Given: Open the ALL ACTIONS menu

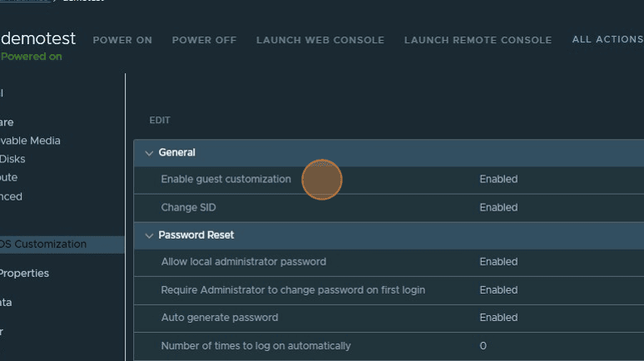Looking at the screenshot, I should [x=608, y=39].
